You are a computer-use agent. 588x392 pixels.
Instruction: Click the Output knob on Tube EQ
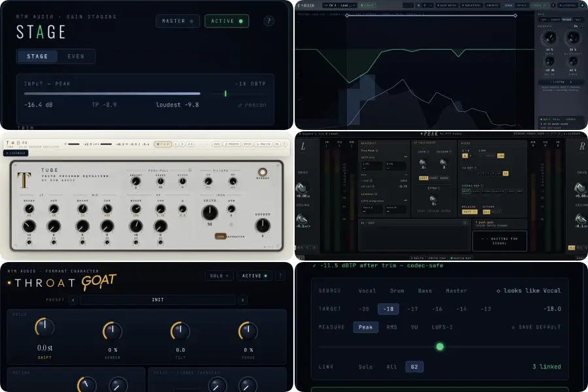click(263, 225)
